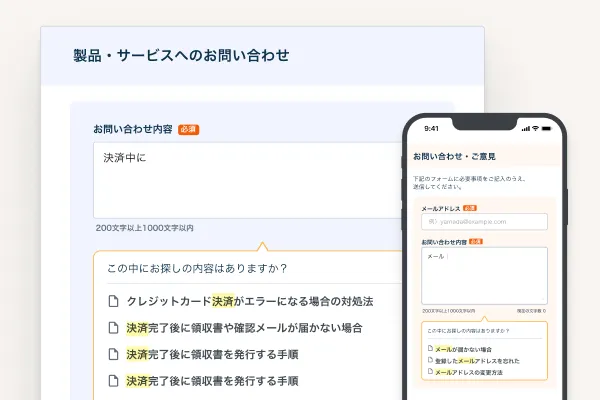Click 製品・サービスへのお問い合わせ page heading
Viewport: 600px width, 400px height.
(x=181, y=56)
